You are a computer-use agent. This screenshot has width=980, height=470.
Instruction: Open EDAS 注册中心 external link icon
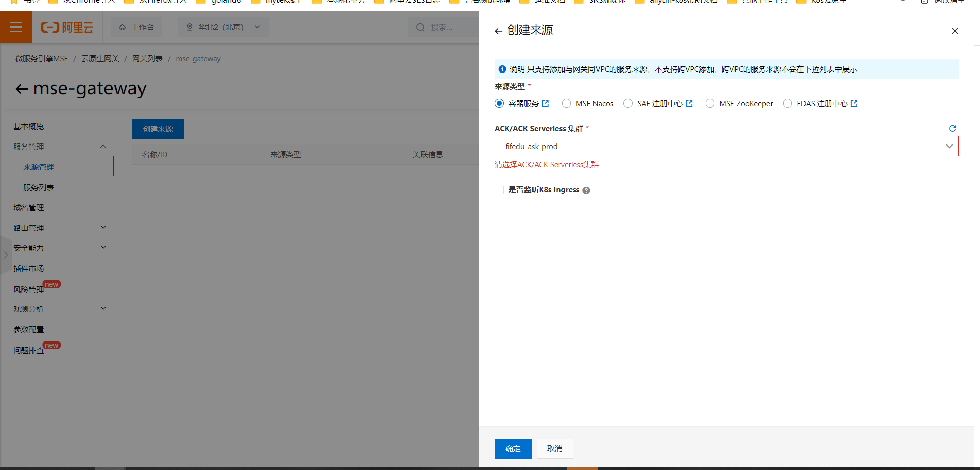point(854,103)
